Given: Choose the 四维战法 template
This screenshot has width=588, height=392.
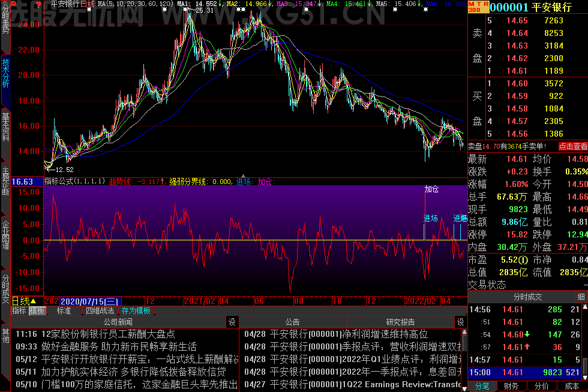Looking at the screenshot, I should 100,310.
